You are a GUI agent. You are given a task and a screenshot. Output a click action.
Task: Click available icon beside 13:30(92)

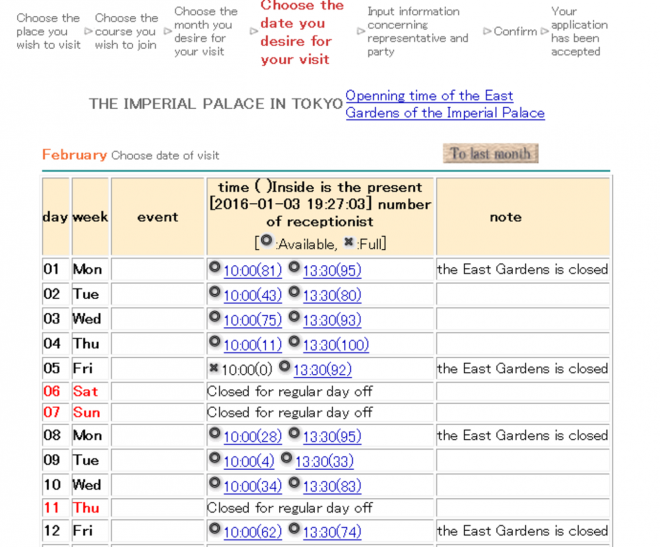(285, 366)
